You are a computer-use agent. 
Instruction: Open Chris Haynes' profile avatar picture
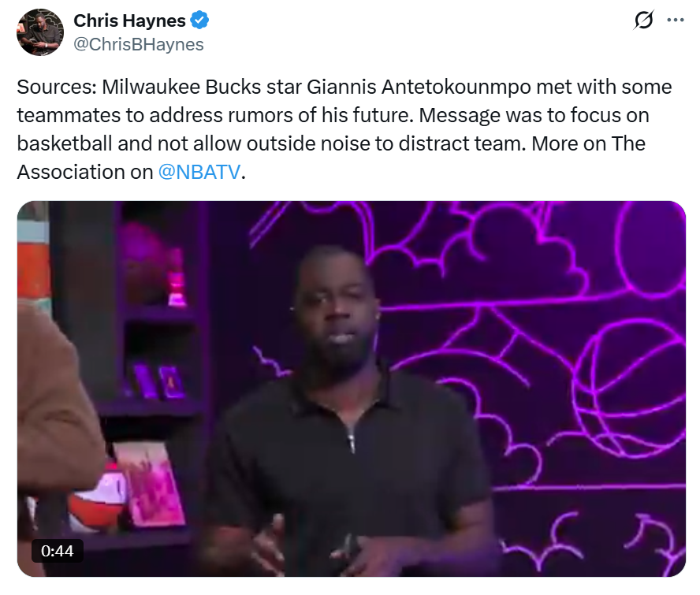[40, 32]
